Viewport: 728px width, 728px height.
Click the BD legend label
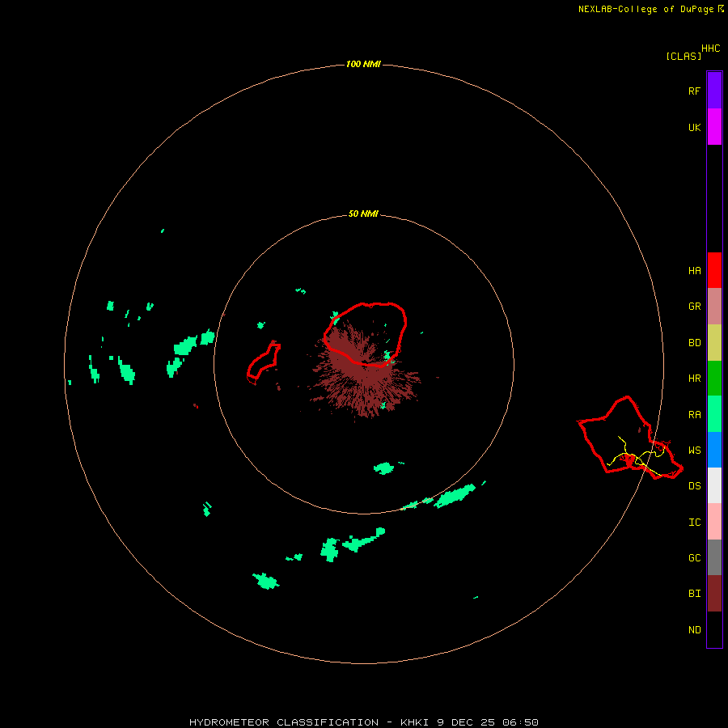click(694, 342)
